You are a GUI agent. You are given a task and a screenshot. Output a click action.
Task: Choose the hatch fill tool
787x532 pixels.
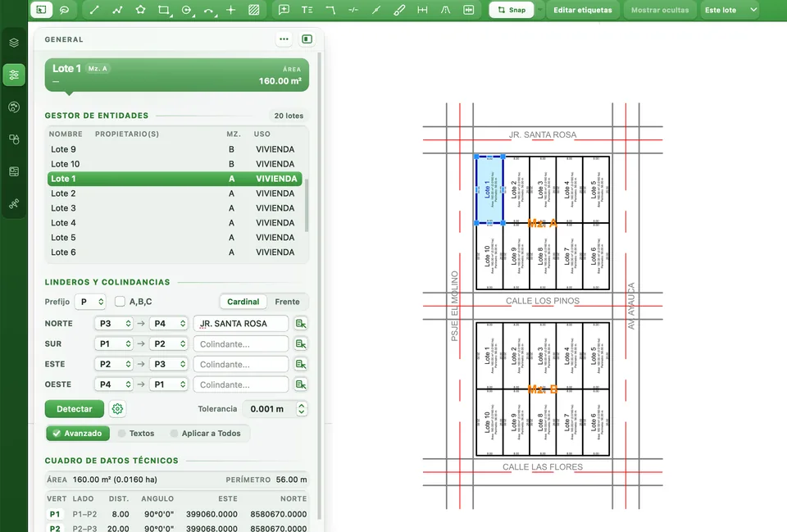(x=254, y=10)
